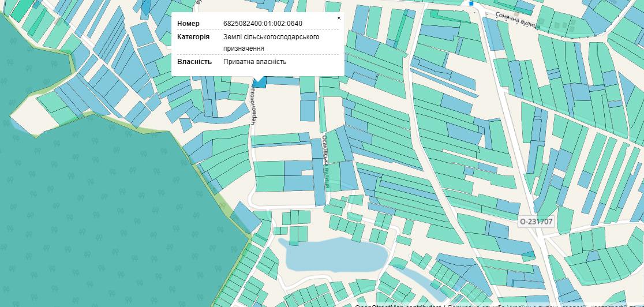Click cadastral number 6825082400:01:002:0640
Viewport: 644px width, 307px height.
point(263,24)
